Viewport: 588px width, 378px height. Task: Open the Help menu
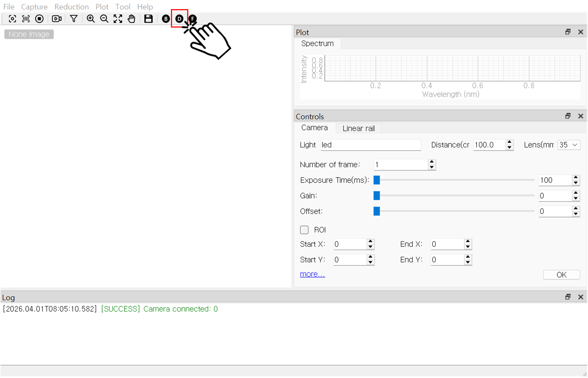(145, 7)
